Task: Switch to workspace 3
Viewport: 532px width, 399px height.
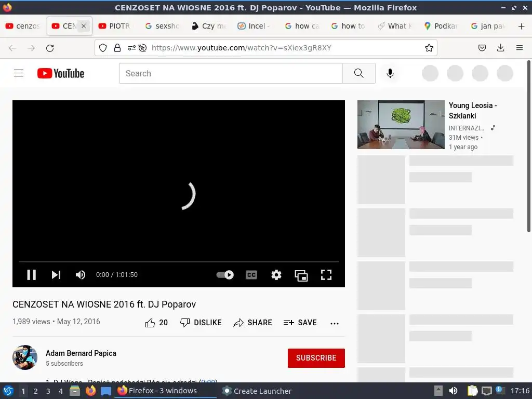Action: (x=48, y=391)
